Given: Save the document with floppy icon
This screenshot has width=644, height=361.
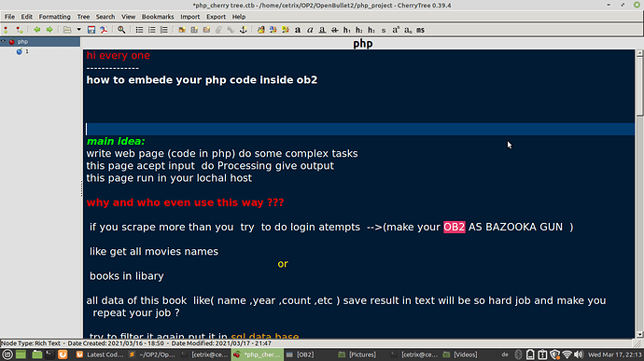Looking at the screenshot, I should click(91, 30).
